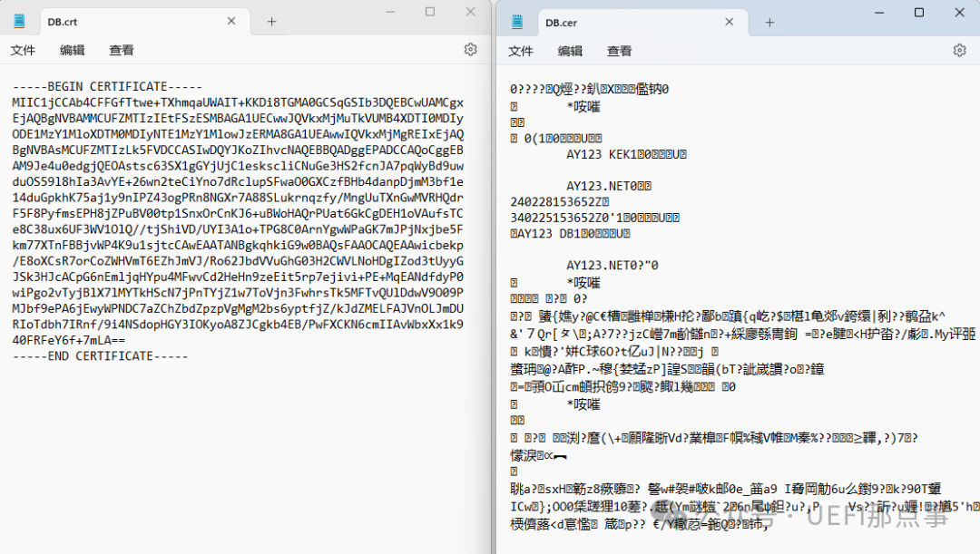The image size is (980, 554).
Task: Click the BEGIN CERTIFICATE line in DB.crt
Action: pyautogui.click(x=102, y=86)
